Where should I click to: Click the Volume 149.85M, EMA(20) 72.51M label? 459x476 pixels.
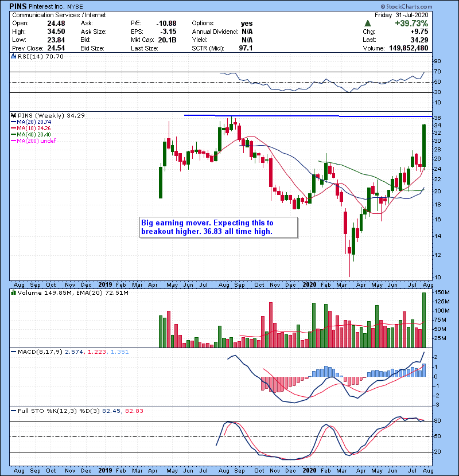(x=73, y=292)
